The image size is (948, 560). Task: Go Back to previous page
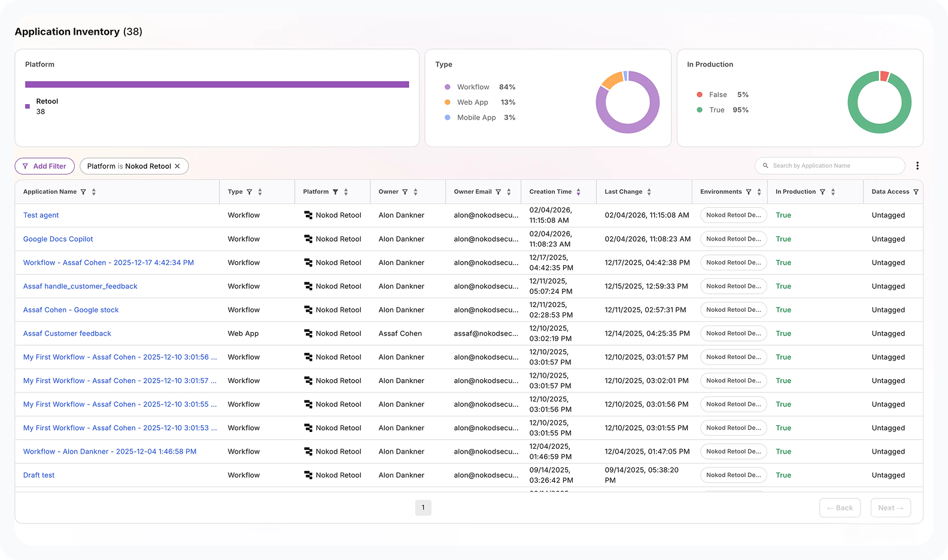[840, 508]
